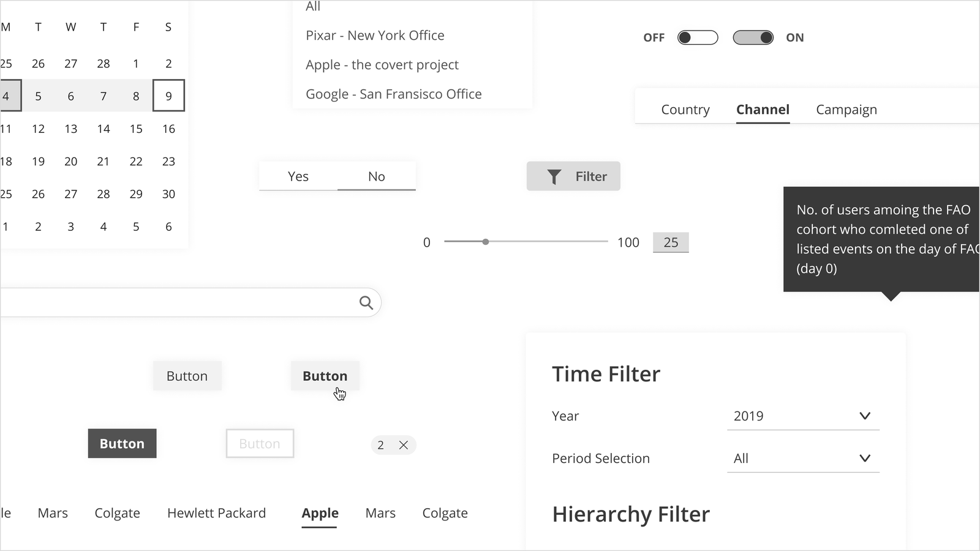Screen dimensions: 980x551
Task: Select the Hewlett Packard tab
Action: pos(216,513)
